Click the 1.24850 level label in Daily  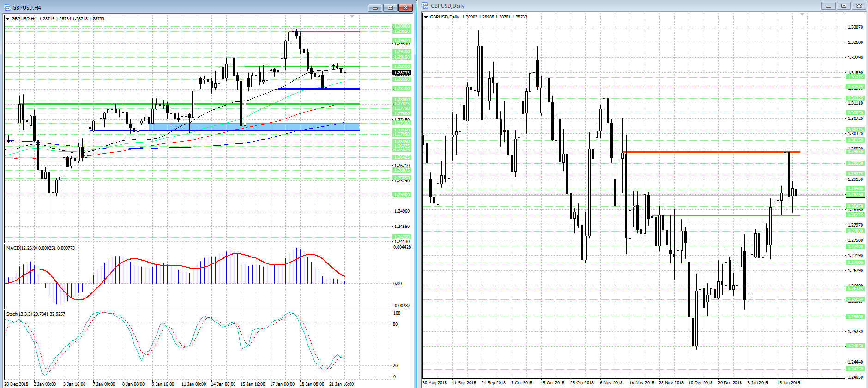point(855,346)
